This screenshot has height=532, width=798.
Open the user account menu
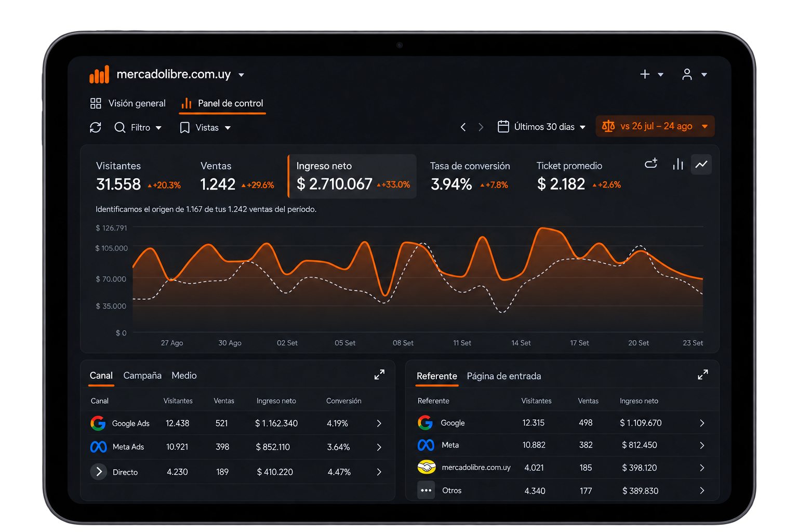[x=694, y=74]
